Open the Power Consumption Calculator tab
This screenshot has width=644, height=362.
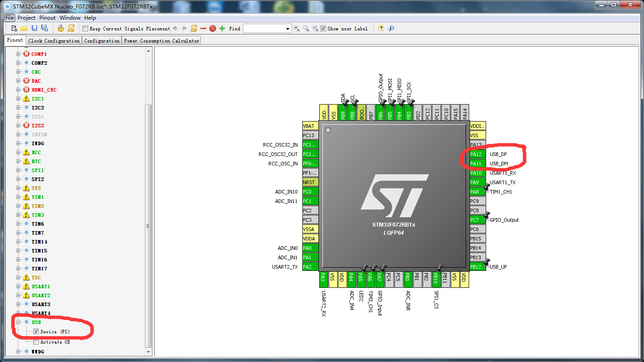click(x=161, y=41)
